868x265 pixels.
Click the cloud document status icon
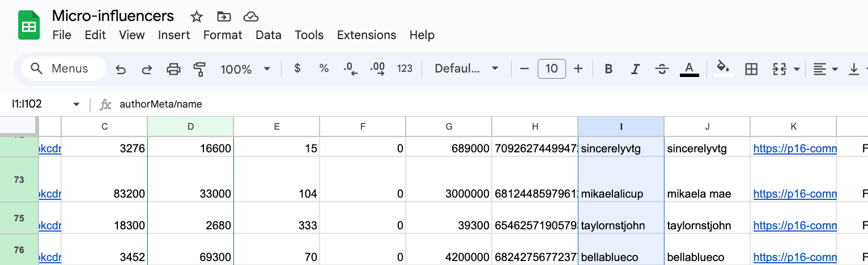pos(250,16)
